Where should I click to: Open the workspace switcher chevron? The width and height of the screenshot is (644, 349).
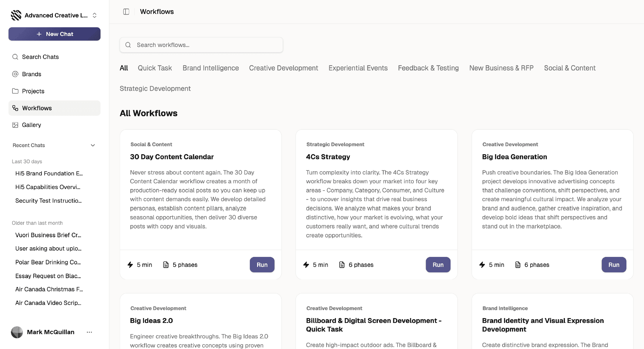[94, 15]
